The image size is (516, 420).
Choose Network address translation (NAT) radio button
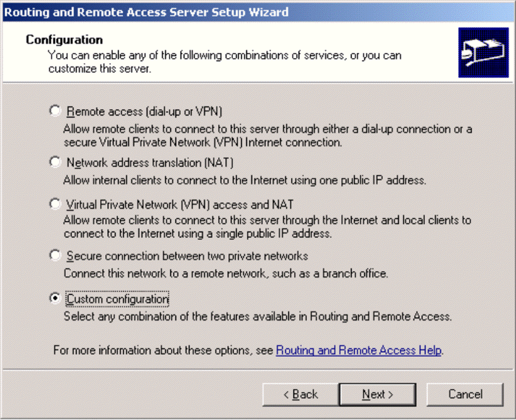(x=55, y=162)
